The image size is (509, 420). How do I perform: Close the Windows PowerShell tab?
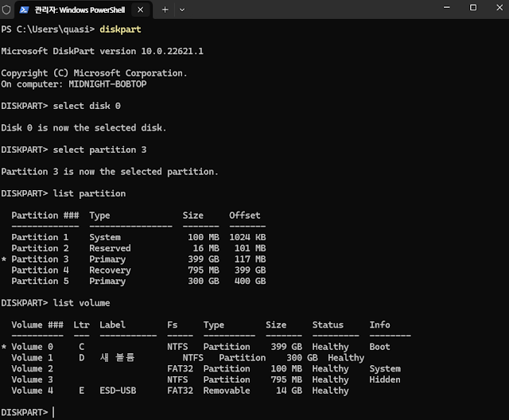pos(140,10)
